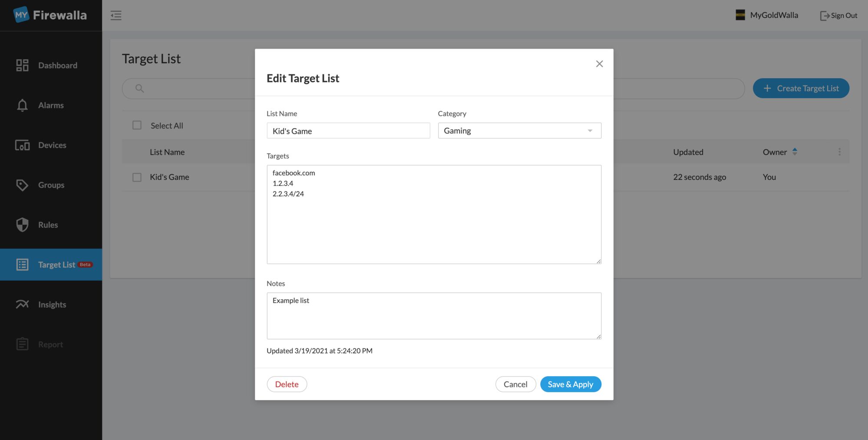
Task: Open the Report clipboard icon
Action: pyautogui.click(x=22, y=344)
